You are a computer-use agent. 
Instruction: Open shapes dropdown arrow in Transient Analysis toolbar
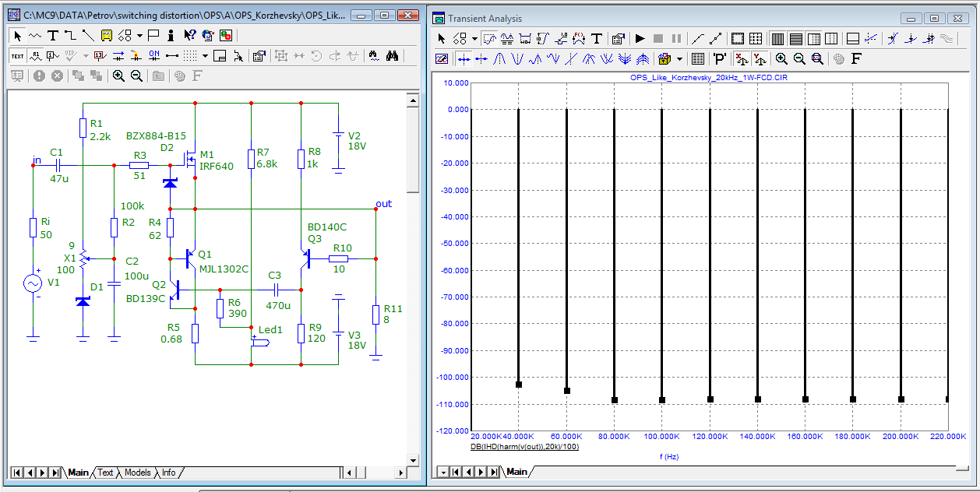click(474, 38)
